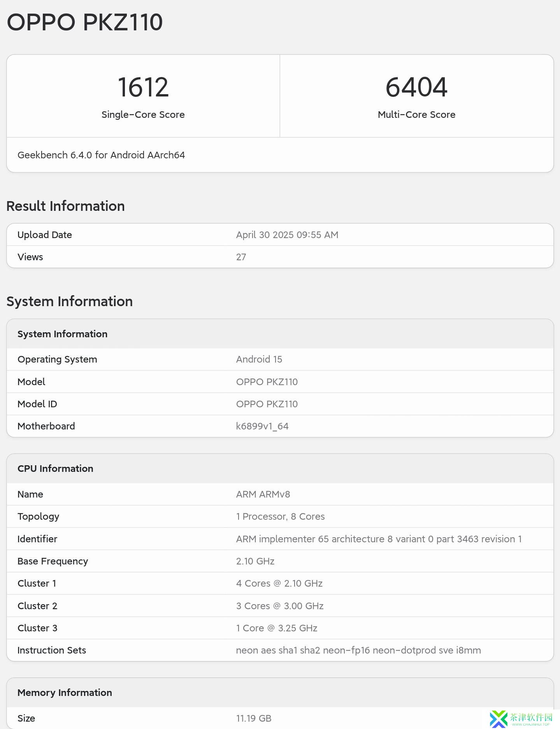Click the Topology label
The height and width of the screenshot is (729, 560).
pyautogui.click(x=39, y=517)
